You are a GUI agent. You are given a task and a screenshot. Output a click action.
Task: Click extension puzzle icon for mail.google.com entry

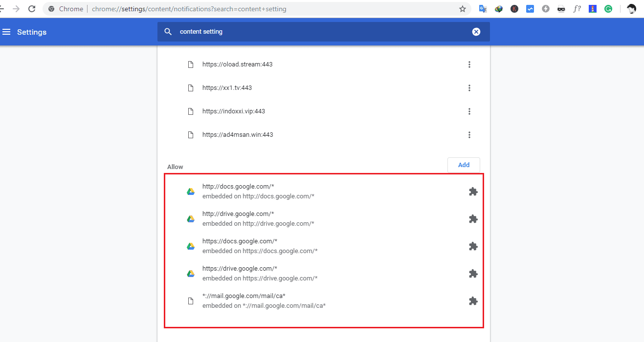473,301
